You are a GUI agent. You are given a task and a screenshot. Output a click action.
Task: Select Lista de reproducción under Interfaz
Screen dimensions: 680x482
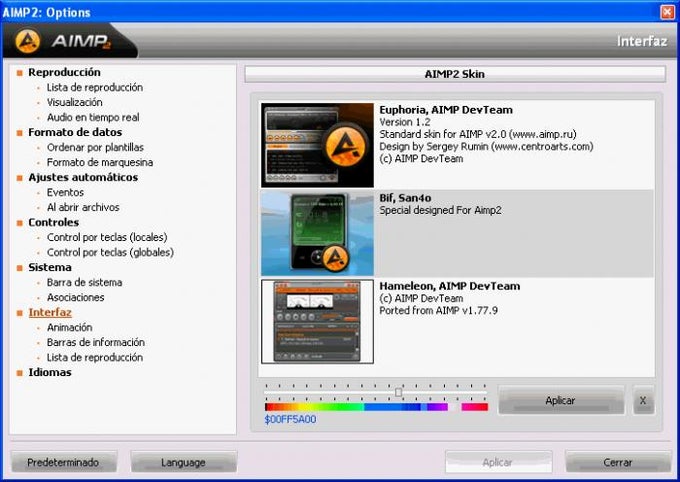coord(95,357)
